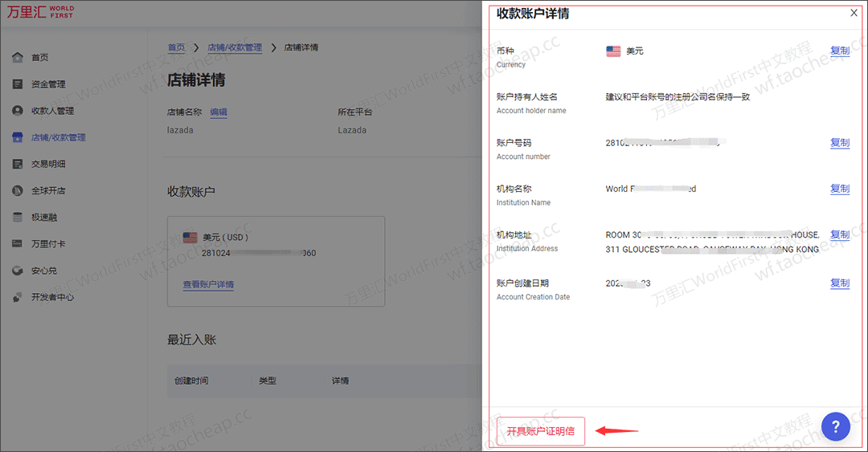Click the 收款账户 section heading
This screenshot has height=452, width=868.
pos(191,192)
